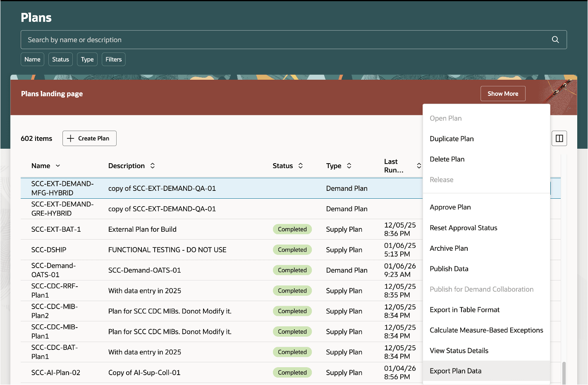Select Export Plan Data

pos(455,371)
